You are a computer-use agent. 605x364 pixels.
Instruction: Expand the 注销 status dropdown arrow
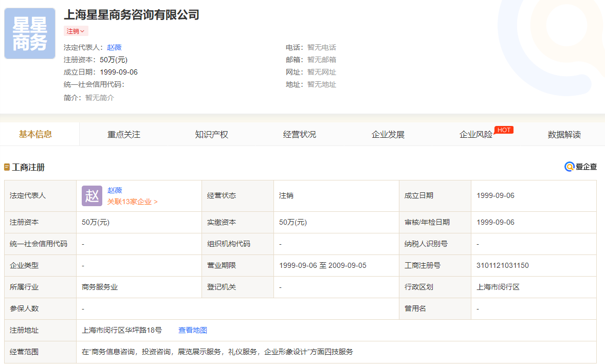[83, 31]
